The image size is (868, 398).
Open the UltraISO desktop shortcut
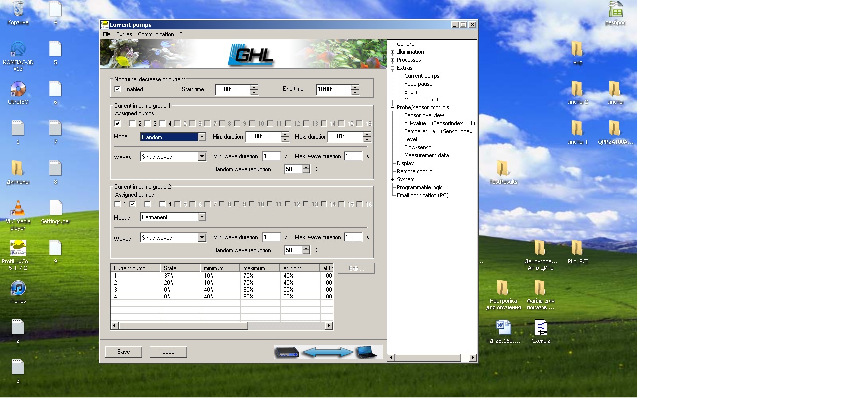tap(18, 93)
